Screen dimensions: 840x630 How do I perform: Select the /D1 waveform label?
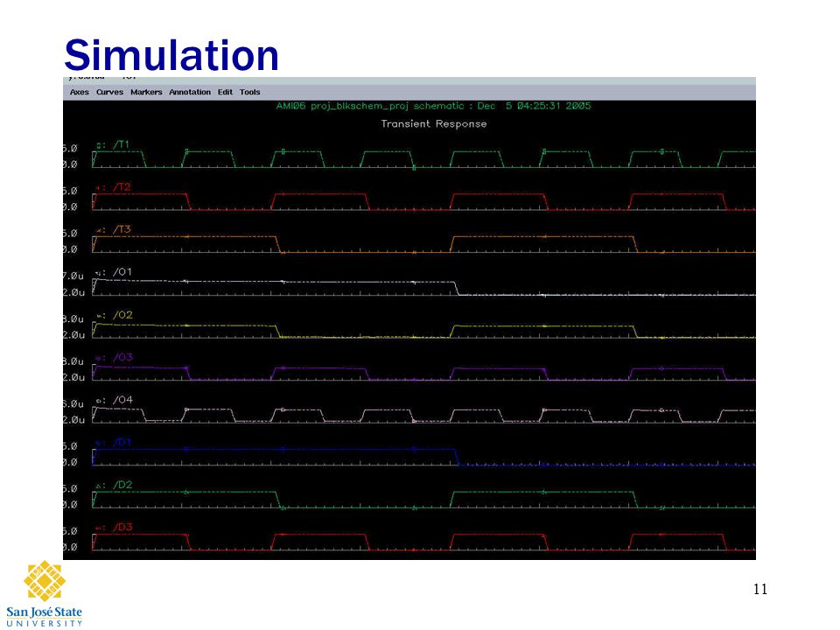pyautogui.click(x=122, y=443)
